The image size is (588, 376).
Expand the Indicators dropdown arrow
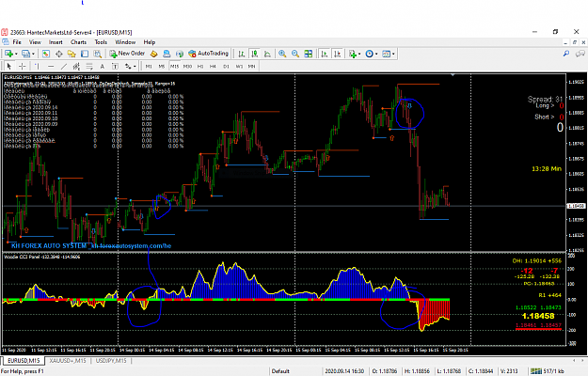pos(359,54)
